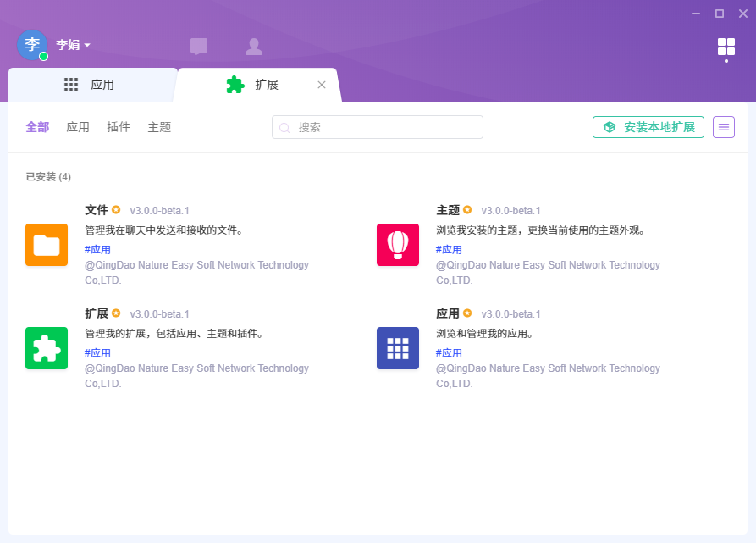The image size is (756, 543).
Task: Click the 李 user avatar
Action: [32, 45]
